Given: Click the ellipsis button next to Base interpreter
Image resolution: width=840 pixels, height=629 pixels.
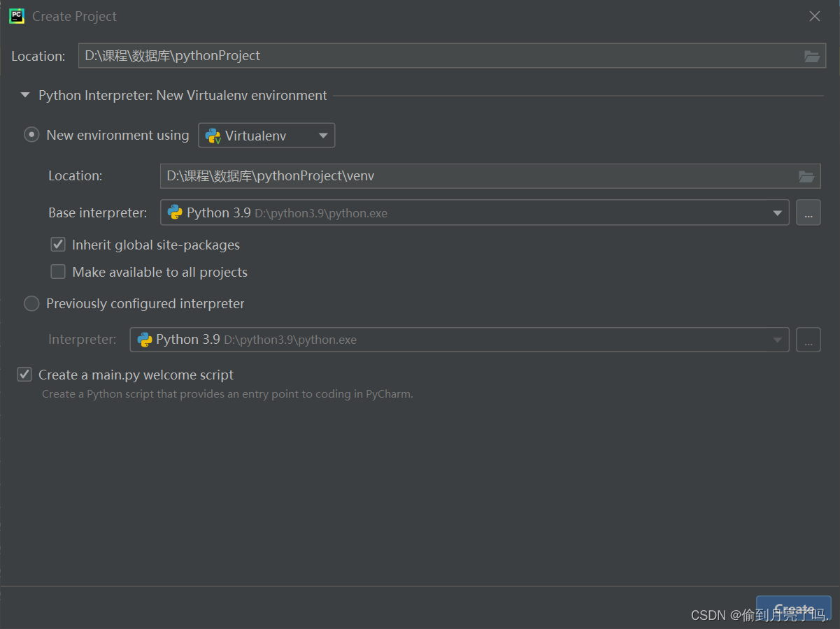Looking at the screenshot, I should coord(808,212).
